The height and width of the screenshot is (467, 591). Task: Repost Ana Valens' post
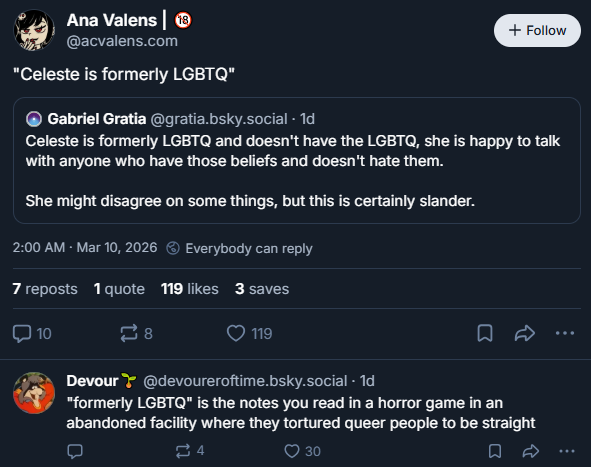(129, 334)
